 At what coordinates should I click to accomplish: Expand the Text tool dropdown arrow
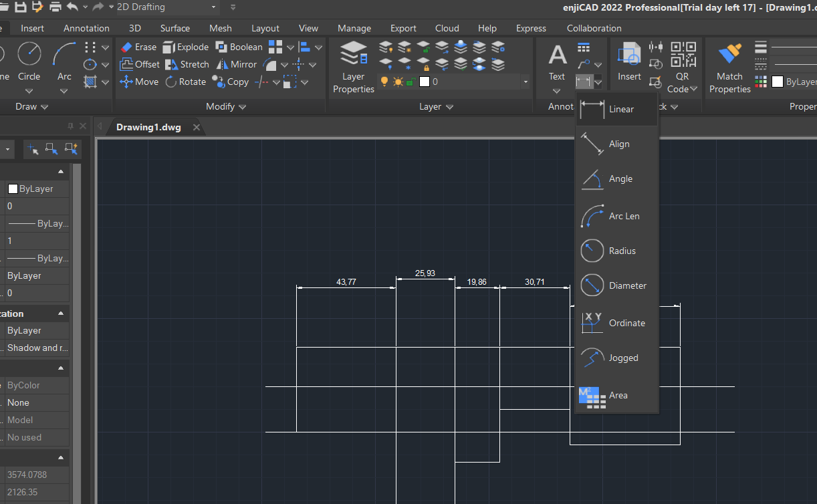click(557, 90)
